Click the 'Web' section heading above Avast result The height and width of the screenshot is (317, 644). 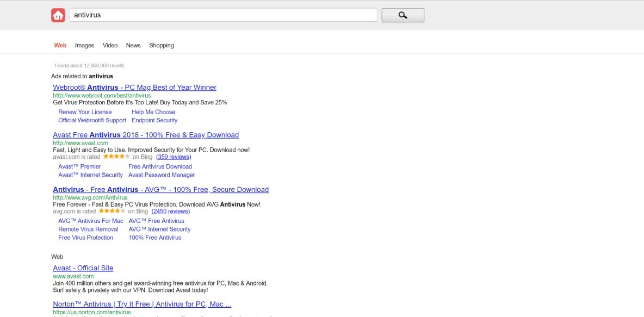[57, 257]
